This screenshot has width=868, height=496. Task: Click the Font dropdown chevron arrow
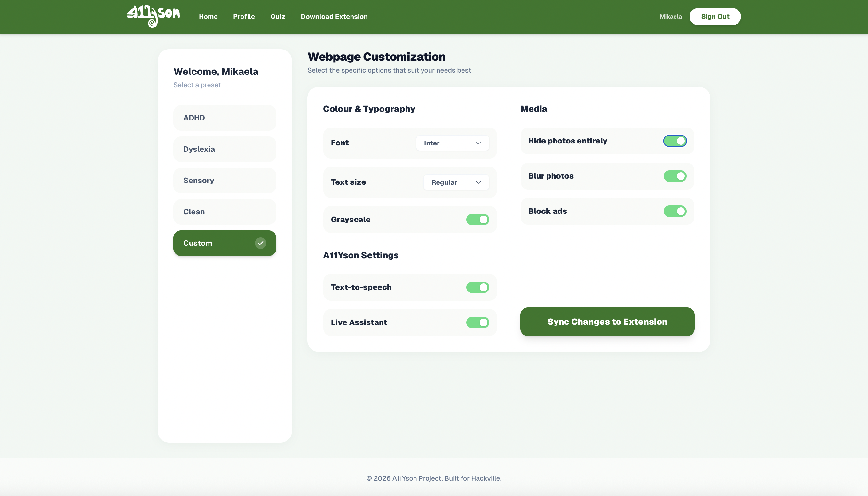click(478, 143)
